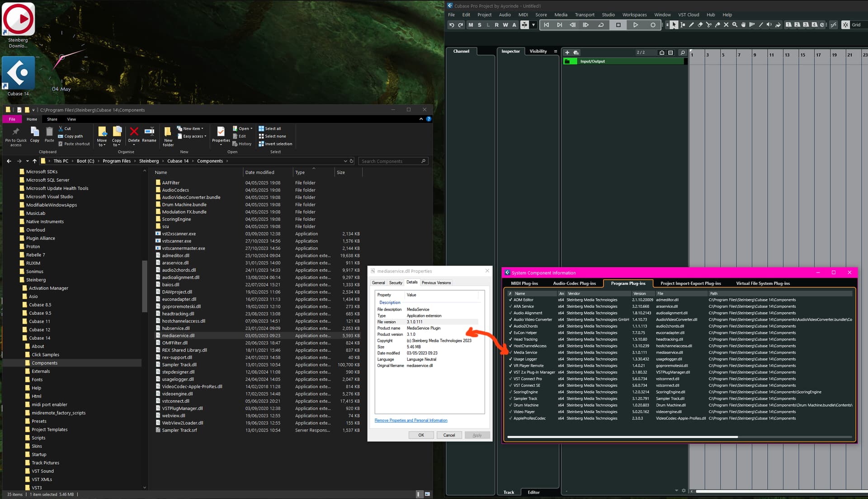Toggle the Read automation R button
This screenshot has width=868, height=499.
496,25
